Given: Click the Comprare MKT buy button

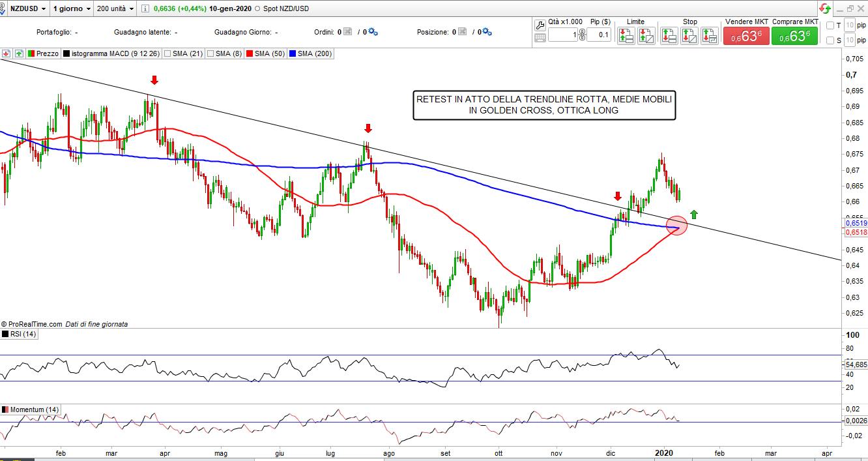Looking at the screenshot, I should 794,37.
